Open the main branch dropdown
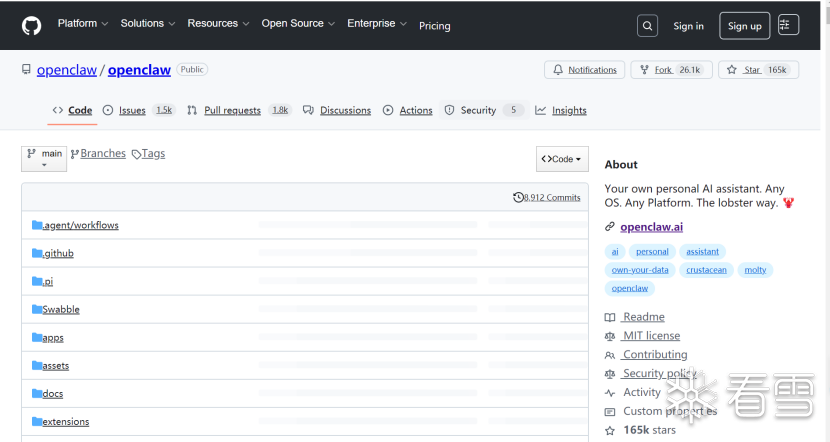 pos(44,158)
